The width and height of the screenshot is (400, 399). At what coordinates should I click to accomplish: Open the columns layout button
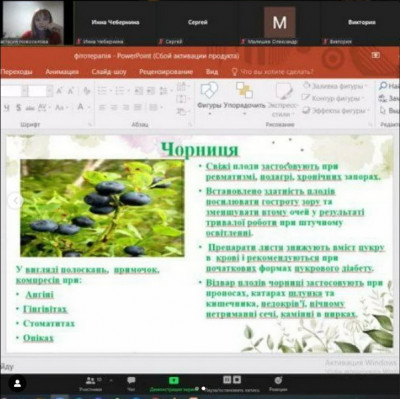click(x=154, y=108)
